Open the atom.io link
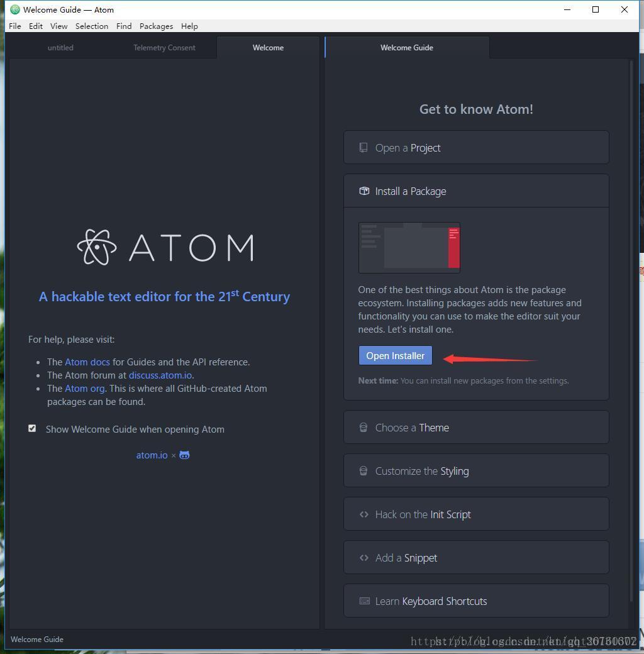This screenshot has height=654, width=644. 152,455
